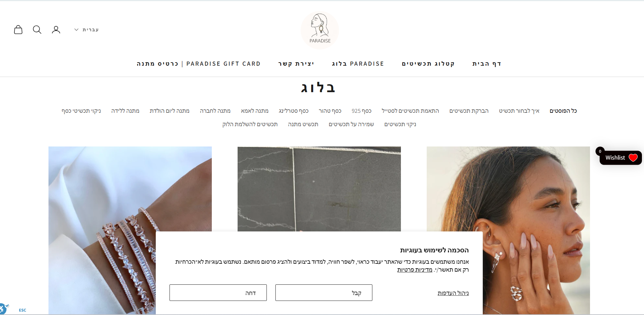
Task: Open the user account icon
Action: pyautogui.click(x=56, y=30)
